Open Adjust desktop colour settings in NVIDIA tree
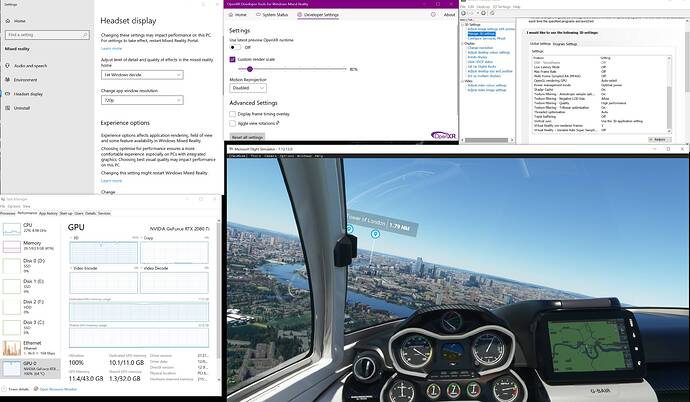Screen dimensions: 690x402 [488, 52]
